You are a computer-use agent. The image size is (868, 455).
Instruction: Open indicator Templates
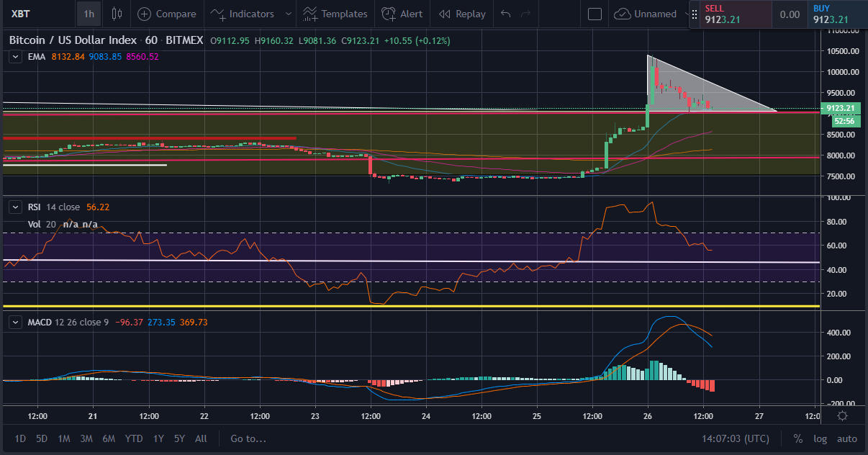(x=335, y=14)
